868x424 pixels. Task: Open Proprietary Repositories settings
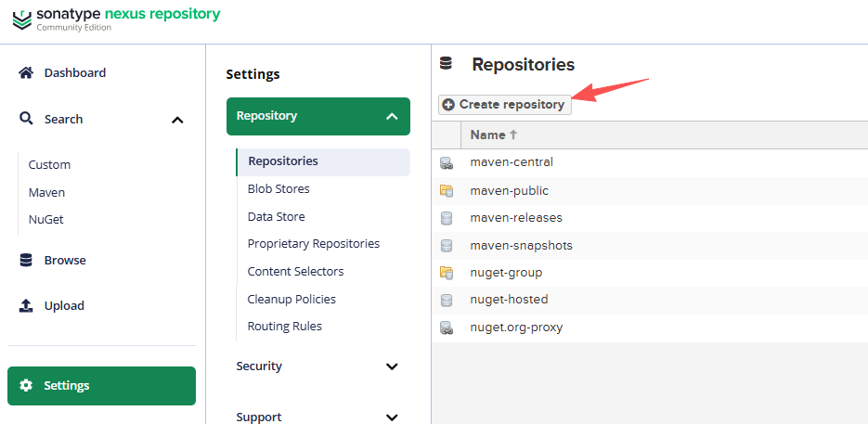(314, 244)
